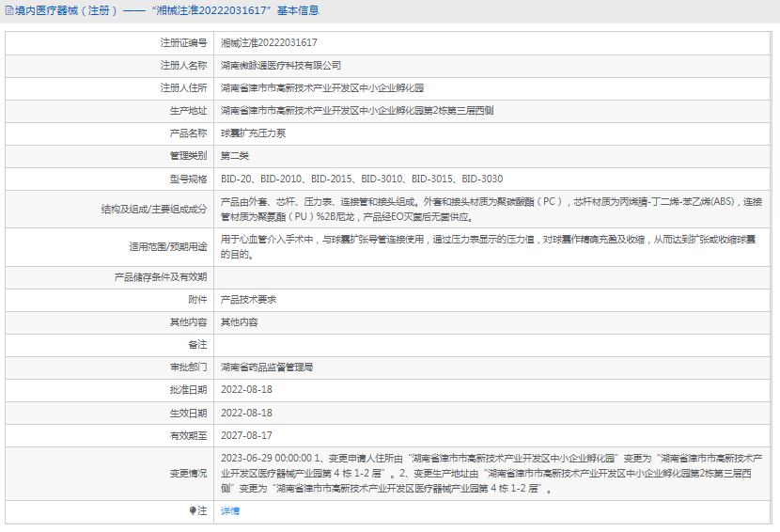This screenshot has width=780, height=532.
Task: Select the intended use text starting 用于心血管介入手术中
Action: coord(488,247)
